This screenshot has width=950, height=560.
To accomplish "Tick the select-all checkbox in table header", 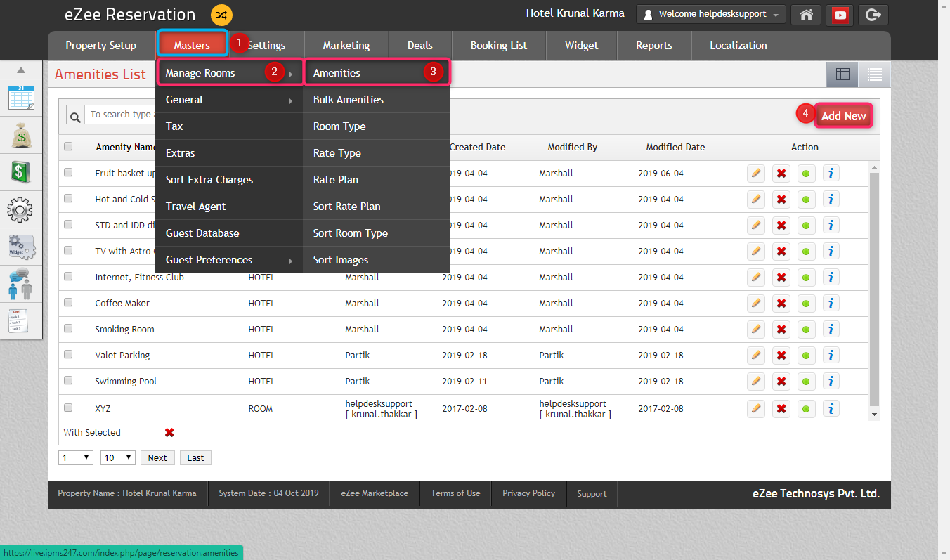I will point(68,147).
